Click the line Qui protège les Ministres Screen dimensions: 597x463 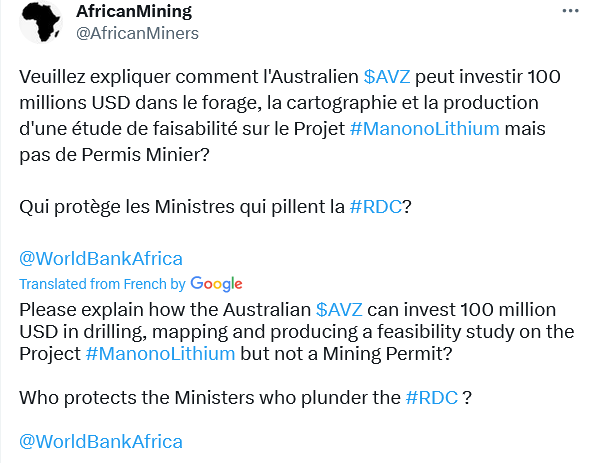click(215, 207)
